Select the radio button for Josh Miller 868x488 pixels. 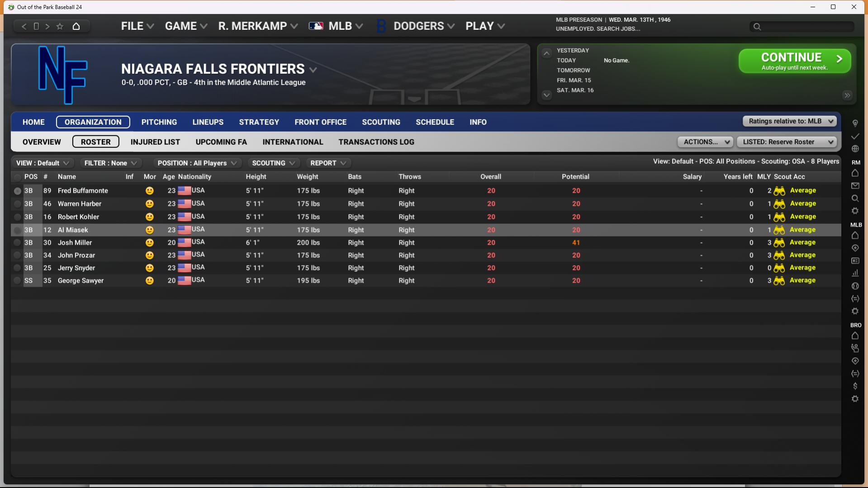click(17, 243)
